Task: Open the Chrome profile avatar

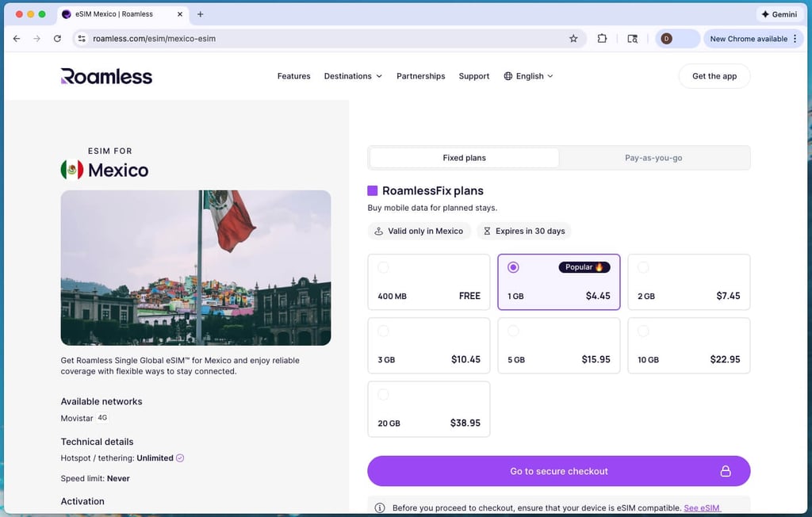Action: click(x=666, y=39)
